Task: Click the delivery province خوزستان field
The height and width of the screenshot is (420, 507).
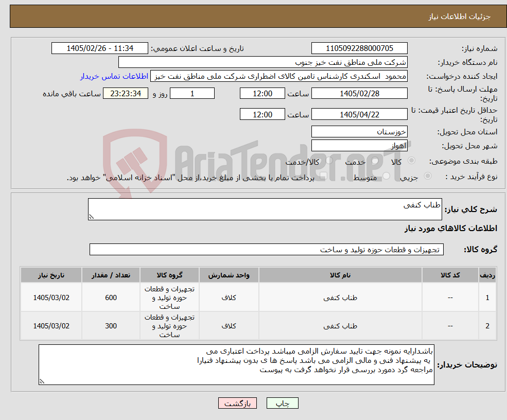Action: tap(359, 132)
